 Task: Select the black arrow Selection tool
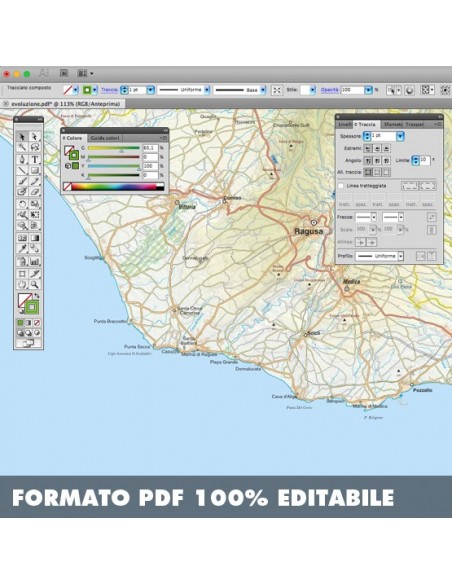[22, 137]
